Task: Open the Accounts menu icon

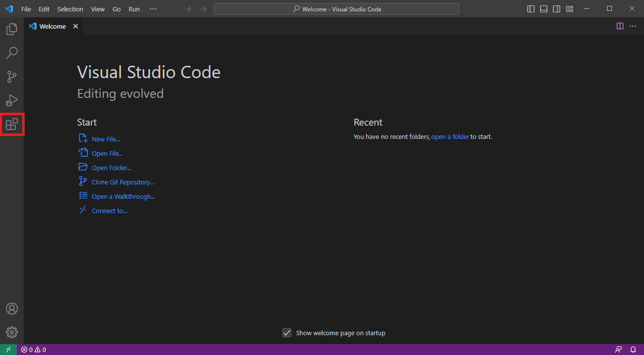Action: tap(12, 309)
